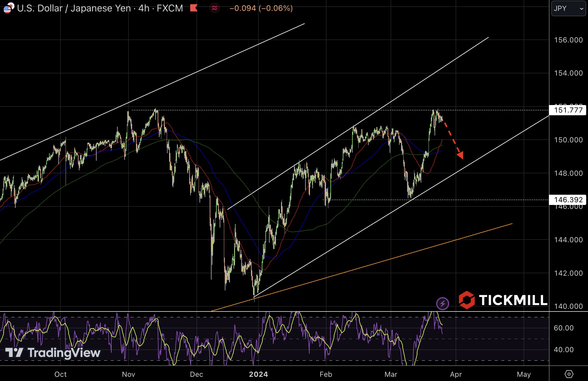Screen dimensions: 588x381
Task: Click the 156.000 level on the price scale
Action: click(x=568, y=40)
